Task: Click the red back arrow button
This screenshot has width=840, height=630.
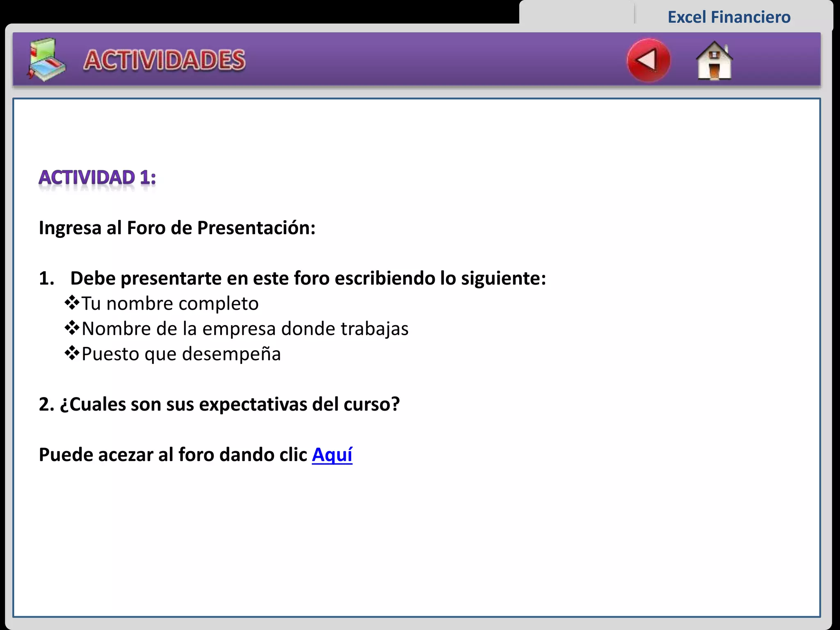Action: (x=648, y=60)
